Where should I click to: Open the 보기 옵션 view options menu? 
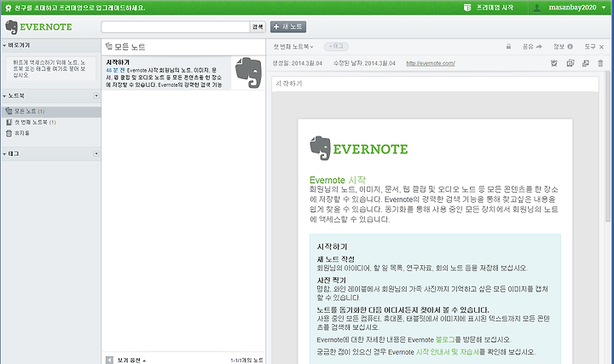tap(131, 360)
